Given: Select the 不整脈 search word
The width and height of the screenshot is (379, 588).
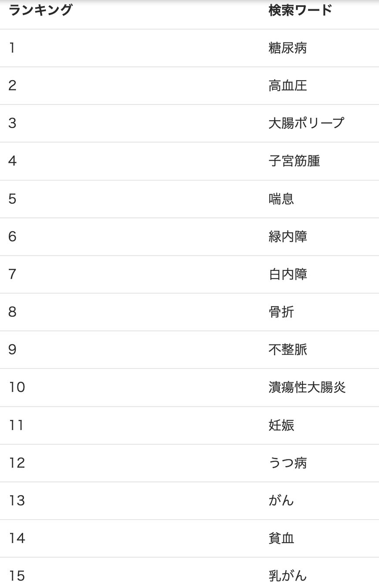Looking at the screenshot, I should (x=288, y=350).
